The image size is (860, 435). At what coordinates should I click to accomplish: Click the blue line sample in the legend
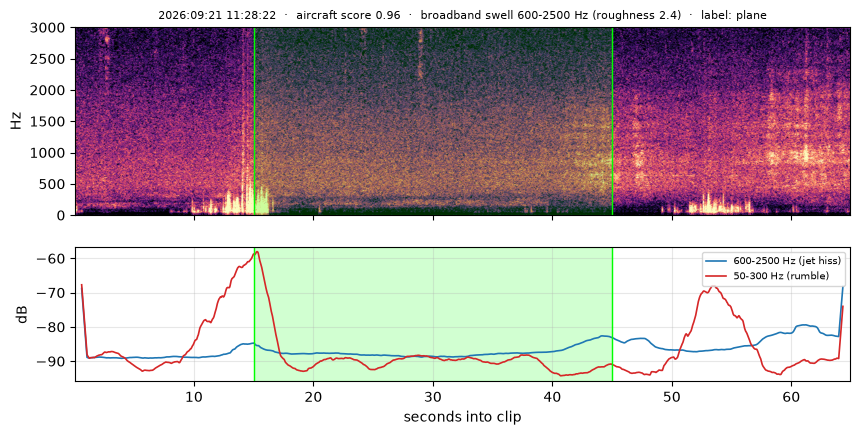718,261
